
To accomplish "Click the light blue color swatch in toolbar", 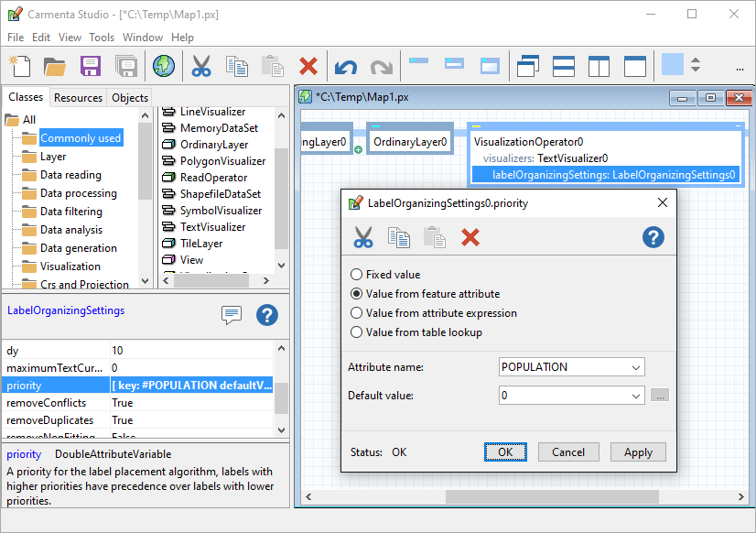I will point(673,65).
